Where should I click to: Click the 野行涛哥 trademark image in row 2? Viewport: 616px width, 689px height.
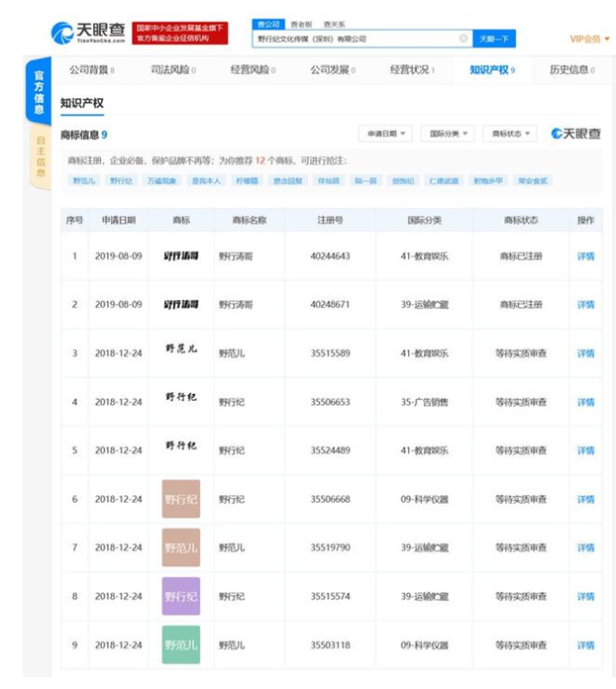click(181, 304)
